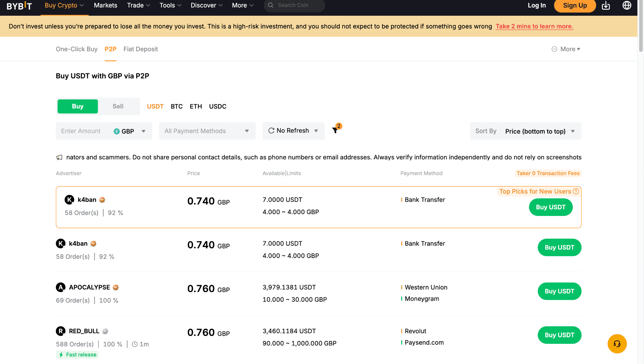Image resolution: width=644 pixels, height=364 pixels.
Task: Select the ETH coin option
Action: (x=196, y=106)
